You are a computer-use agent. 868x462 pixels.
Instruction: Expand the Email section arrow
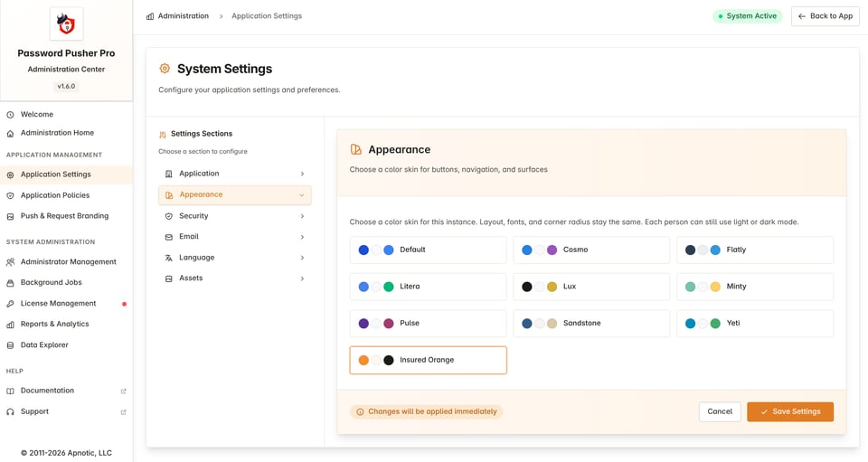[302, 237]
